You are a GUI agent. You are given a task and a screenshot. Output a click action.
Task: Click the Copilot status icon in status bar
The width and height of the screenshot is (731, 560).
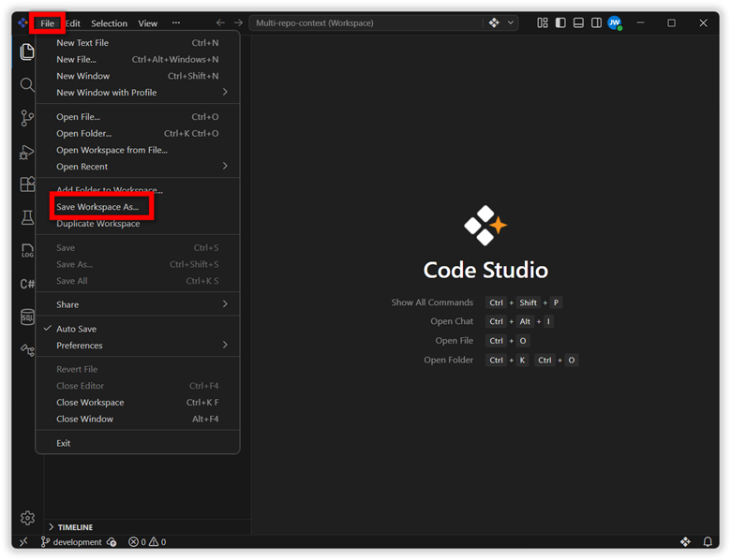(685, 541)
